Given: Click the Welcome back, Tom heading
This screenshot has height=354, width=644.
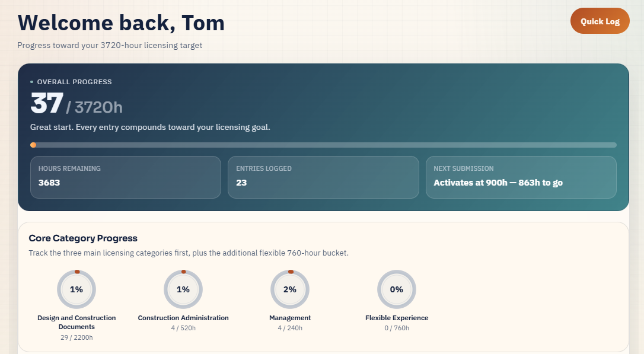Looking at the screenshot, I should point(121,23).
